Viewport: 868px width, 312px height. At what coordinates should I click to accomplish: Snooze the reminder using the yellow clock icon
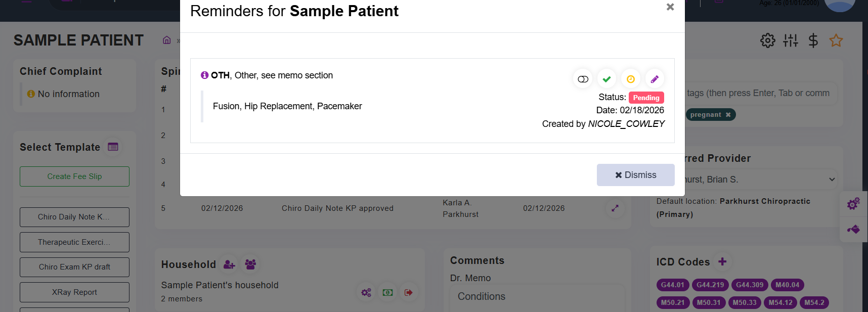(630, 79)
